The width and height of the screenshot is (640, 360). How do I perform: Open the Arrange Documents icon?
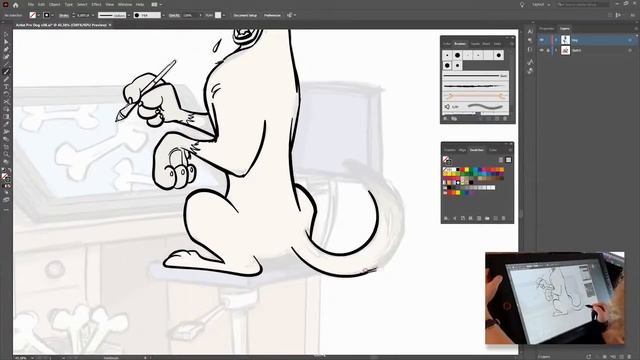[155, 4]
